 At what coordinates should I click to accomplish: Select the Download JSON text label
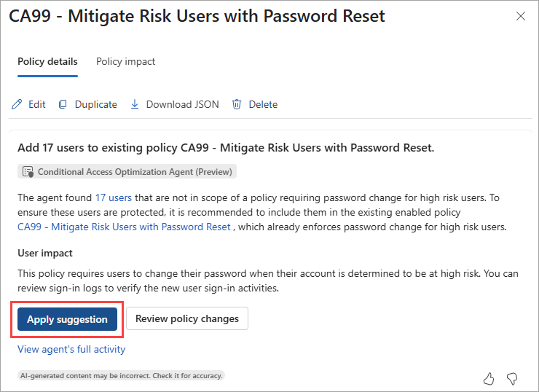click(182, 104)
